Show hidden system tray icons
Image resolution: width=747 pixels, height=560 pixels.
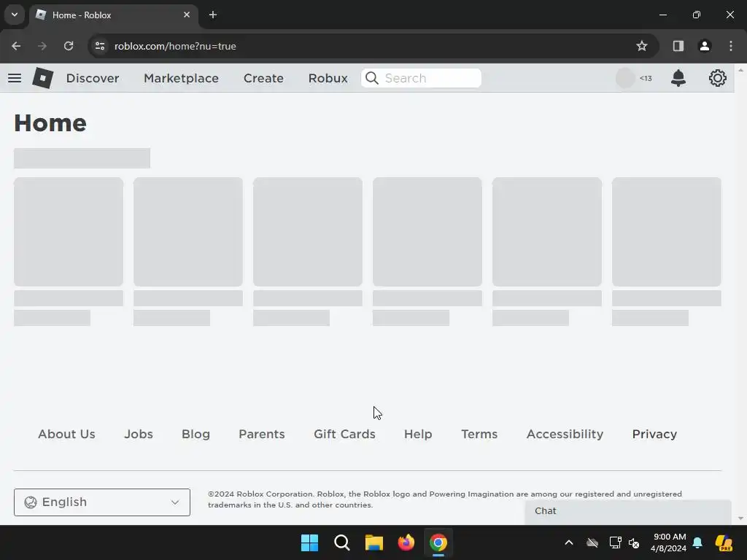click(x=569, y=542)
